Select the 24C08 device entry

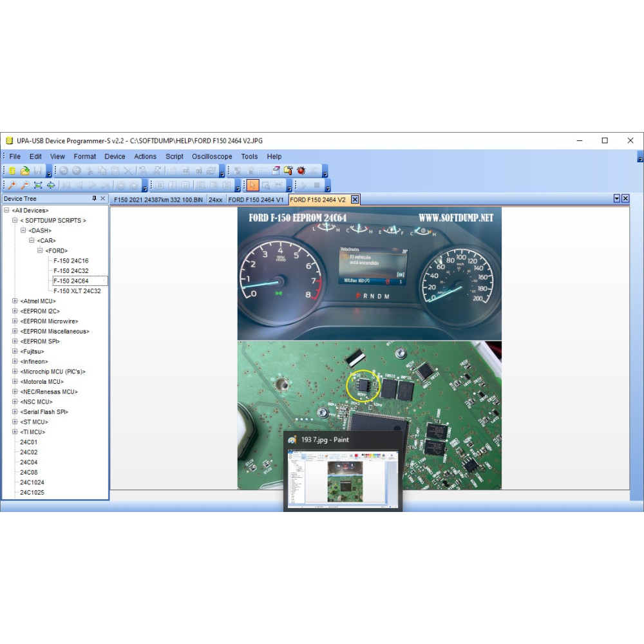point(29,472)
